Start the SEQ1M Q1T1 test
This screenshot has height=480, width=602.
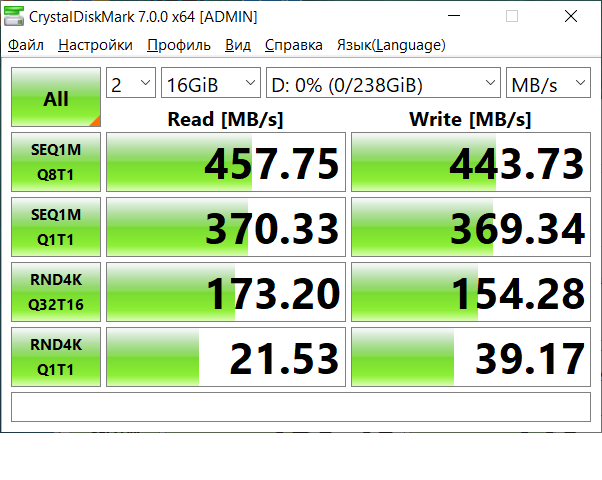pyautogui.click(x=56, y=226)
